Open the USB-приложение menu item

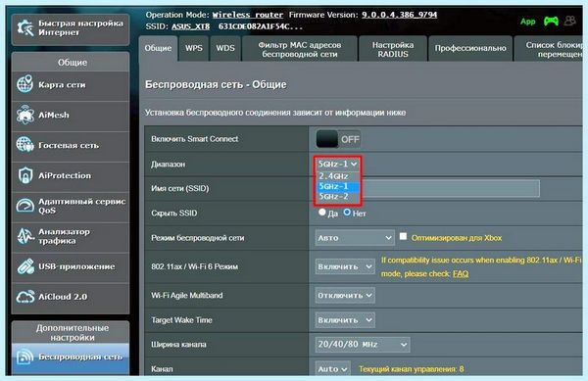click(x=71, y=267)
